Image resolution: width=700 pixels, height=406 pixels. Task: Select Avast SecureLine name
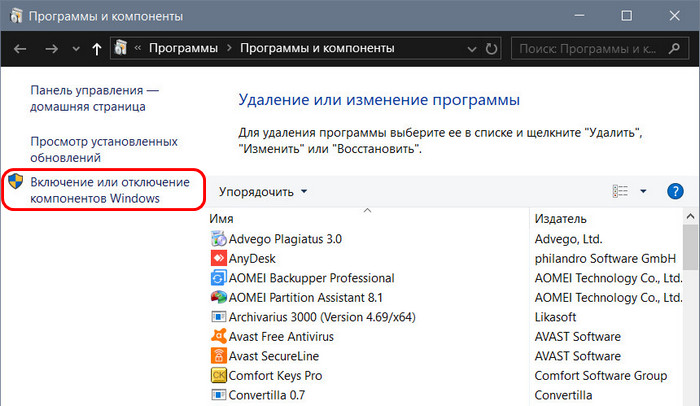click(x=274, y=356)
